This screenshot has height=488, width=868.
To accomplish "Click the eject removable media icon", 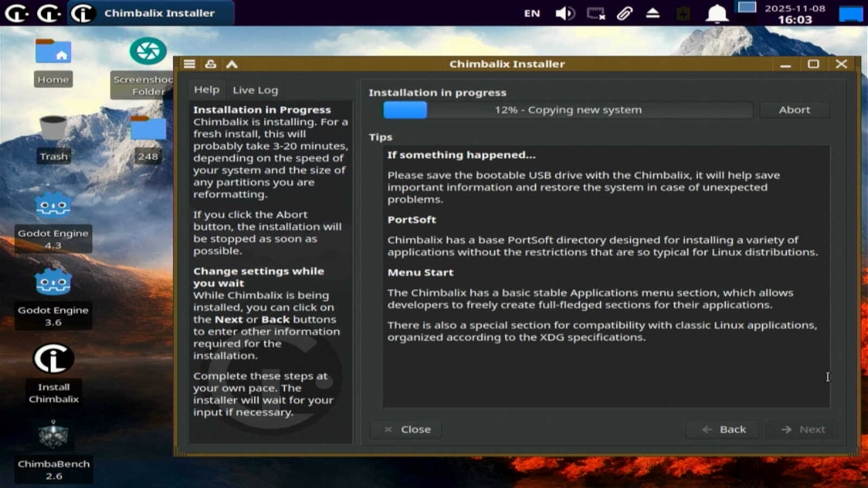I will click(x=653, y=13).
